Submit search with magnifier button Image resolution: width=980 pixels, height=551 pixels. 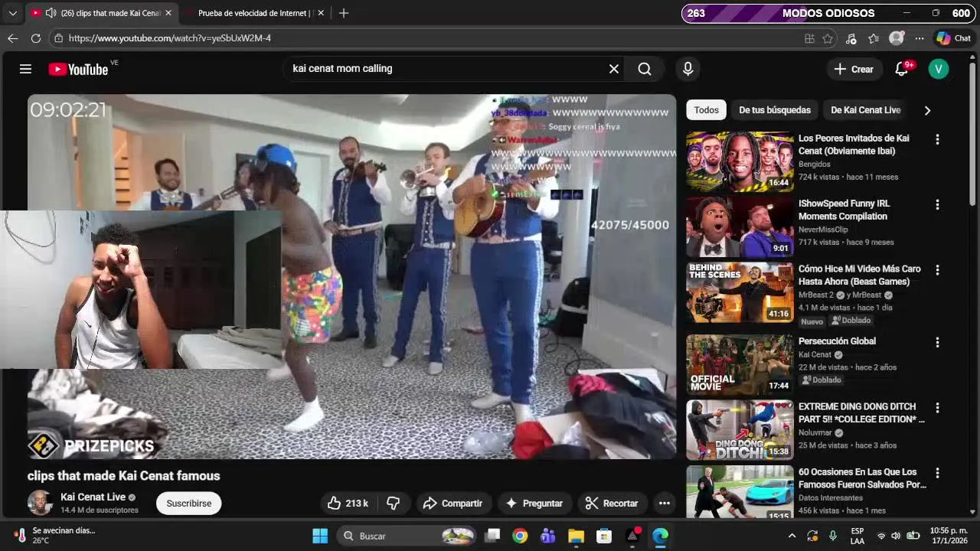coord(645,69)
